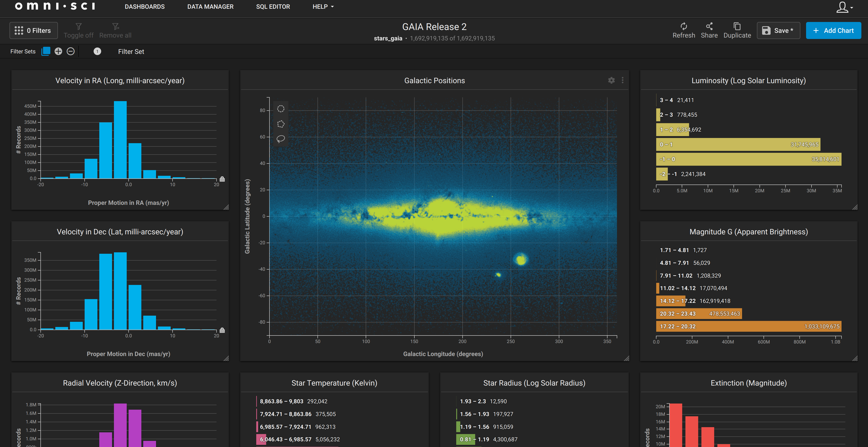The height and width of the screenshot is (447, 868).
Task: Edit the Filter Set name field
Action: [x=131, y=52]
